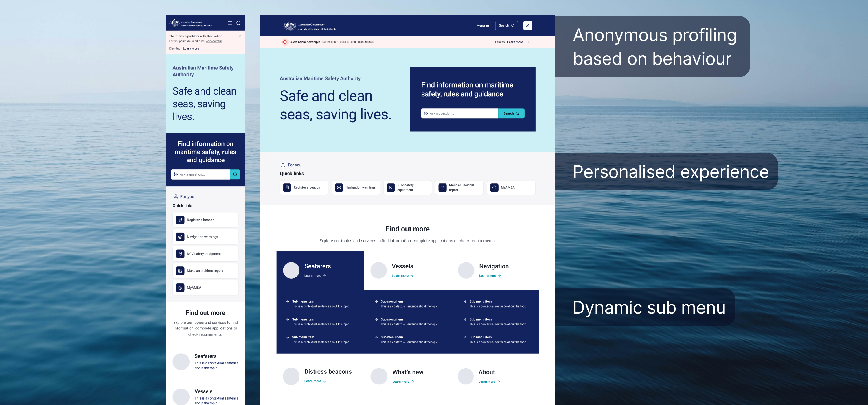Image resolution: width=868 pixels, height=405 pixels.
Task: Click Learn more in the mobile alert
Action: (191, 49)
